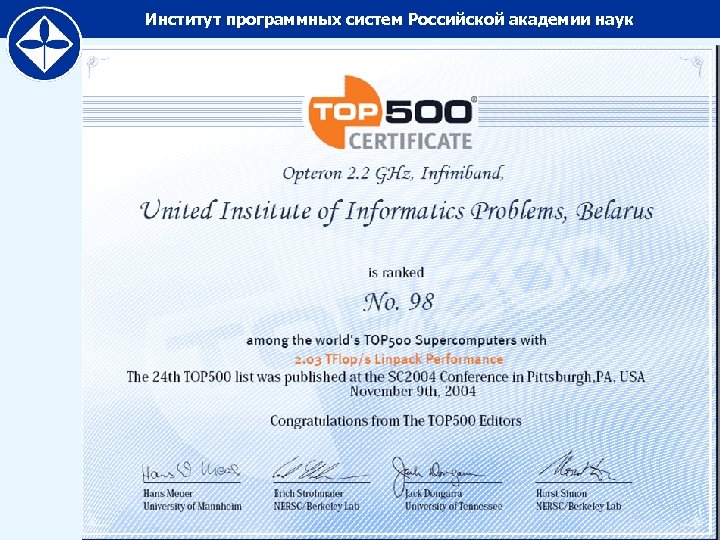Click the orange '2.03 TFlop/s Linpack Performance' line
This screenshot has width=720, height=540.
pos(399,359)
